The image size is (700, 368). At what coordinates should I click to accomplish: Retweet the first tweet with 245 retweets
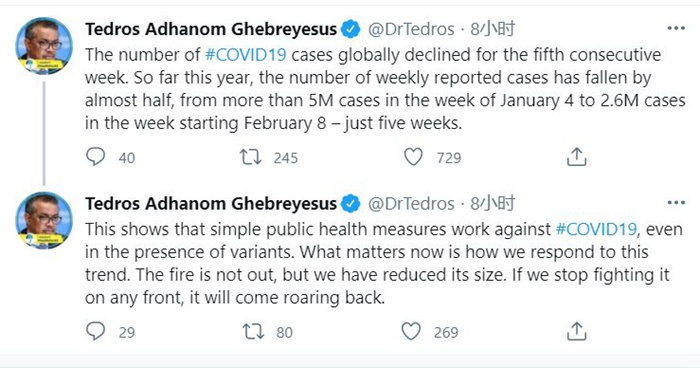250,157
